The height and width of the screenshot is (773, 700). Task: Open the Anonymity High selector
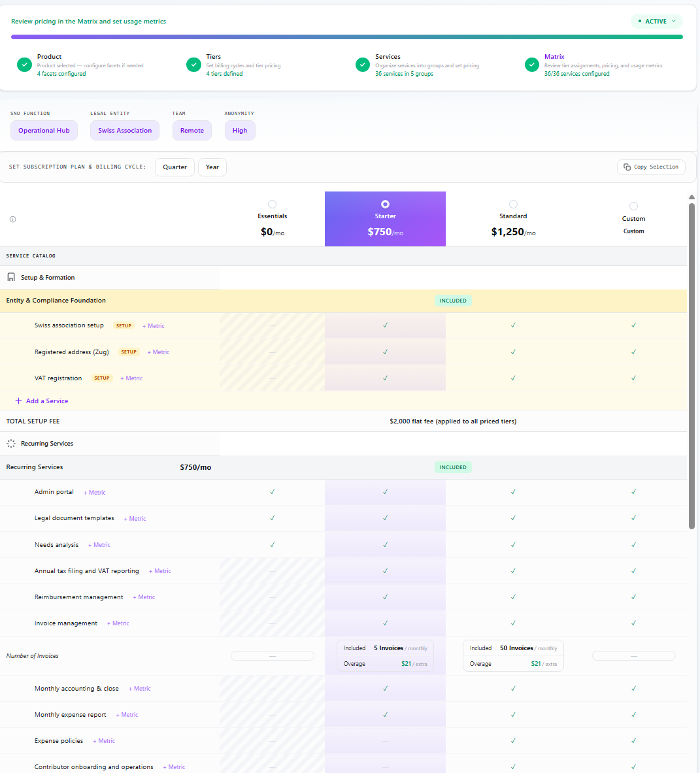240,131
